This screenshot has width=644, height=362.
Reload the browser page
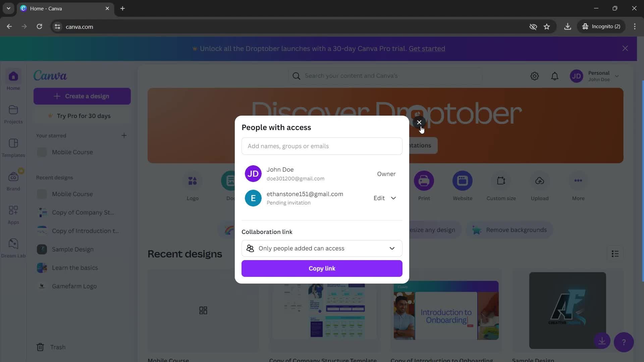click(x=39, y=26)
